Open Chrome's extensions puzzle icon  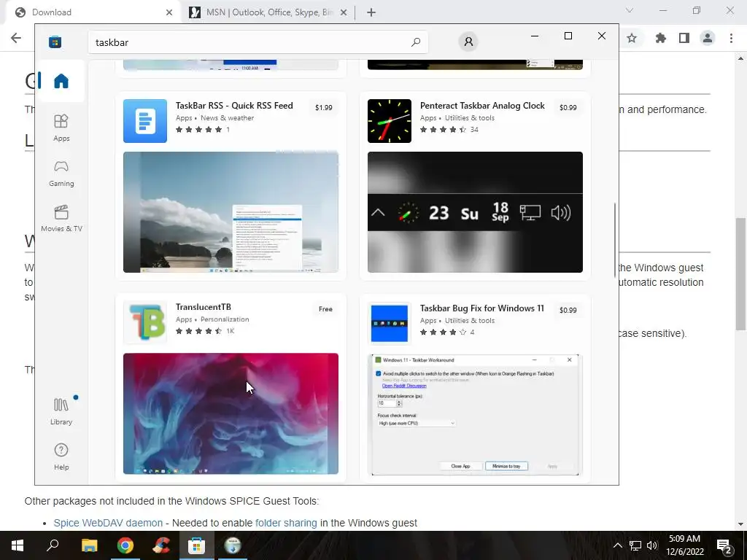click(x=660, y=38)
